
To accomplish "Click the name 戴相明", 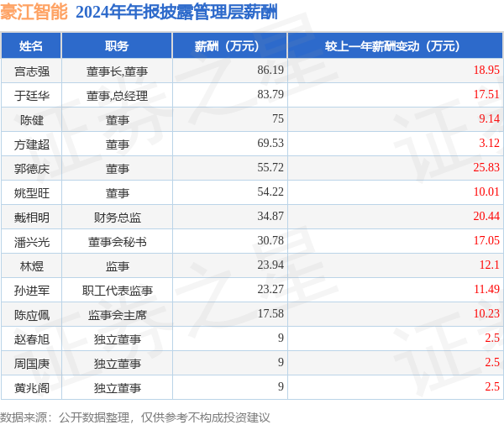I will tap(32, 218).
